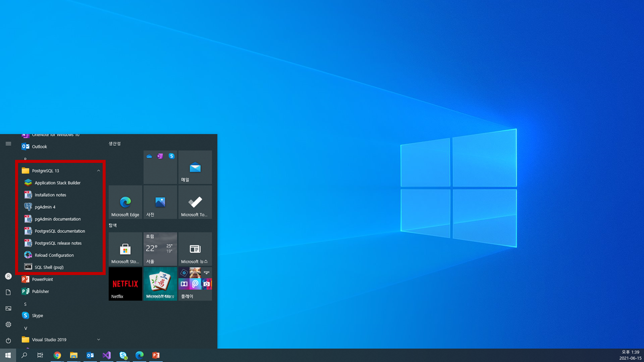Open the Microsoft Edge tile

(125, 202)
